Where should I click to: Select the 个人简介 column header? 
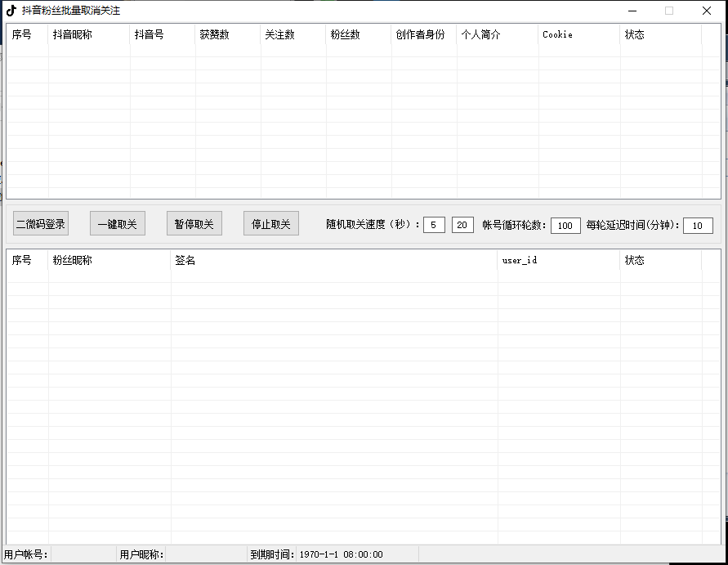tap(498, 34)
